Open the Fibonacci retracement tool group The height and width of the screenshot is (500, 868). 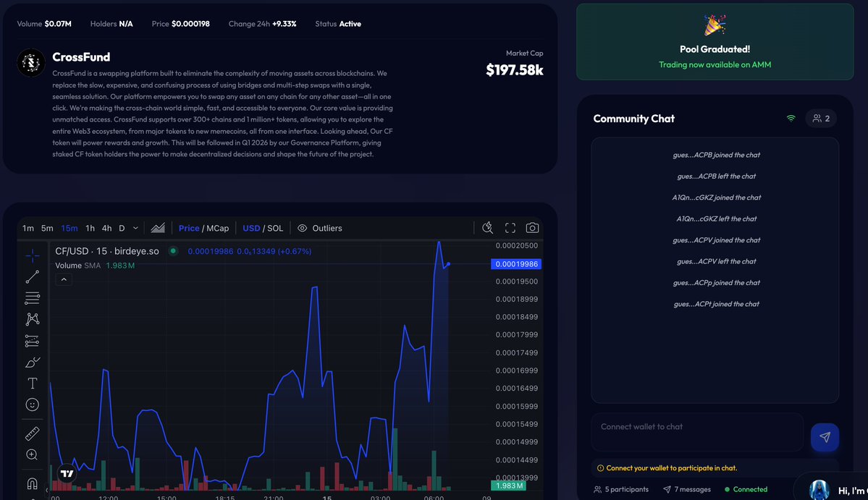point(32,297)
